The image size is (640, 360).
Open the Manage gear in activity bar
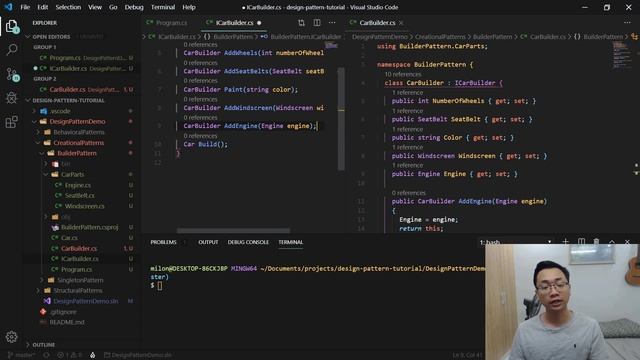pyautogui.click(x=11, y=337)
